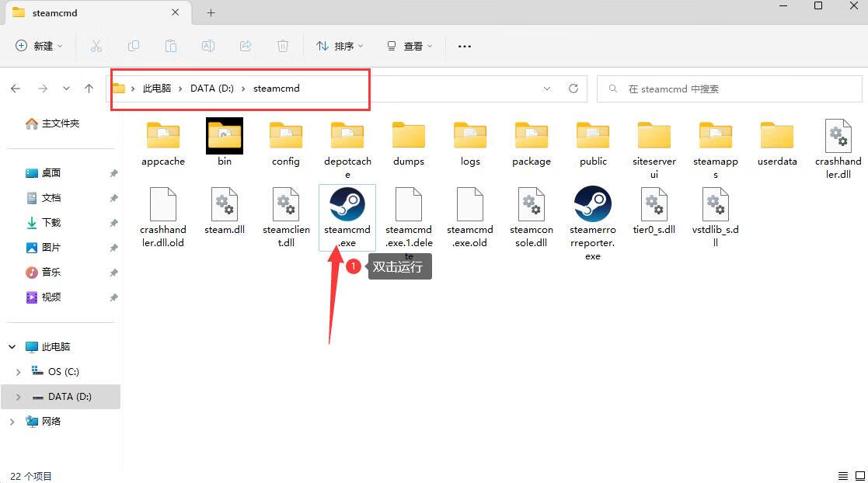This screenshot has width=868, height=483.
Task: Collapse the 此电脑 tree node
Action: 12,347
